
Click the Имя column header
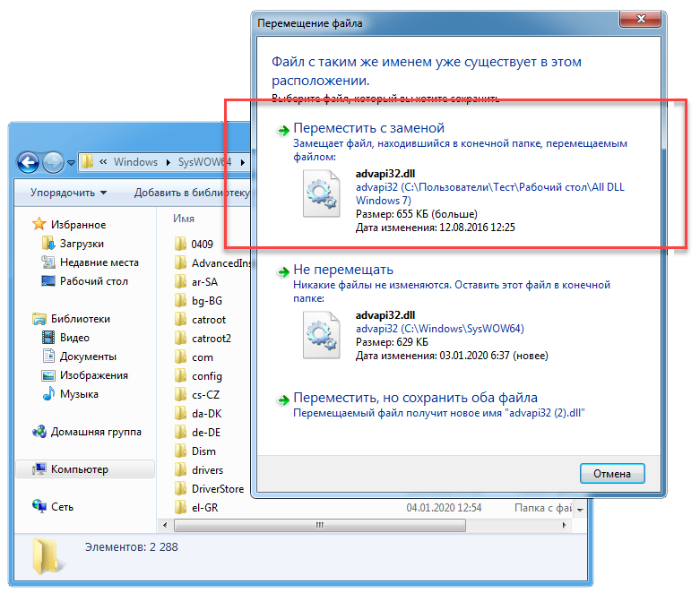point(184,219)
